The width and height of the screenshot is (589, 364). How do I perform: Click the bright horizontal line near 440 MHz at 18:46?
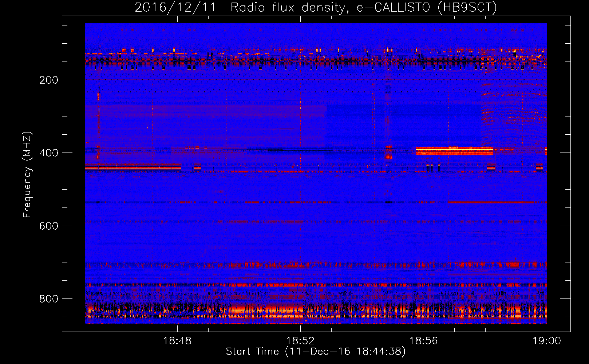point(133,167)
